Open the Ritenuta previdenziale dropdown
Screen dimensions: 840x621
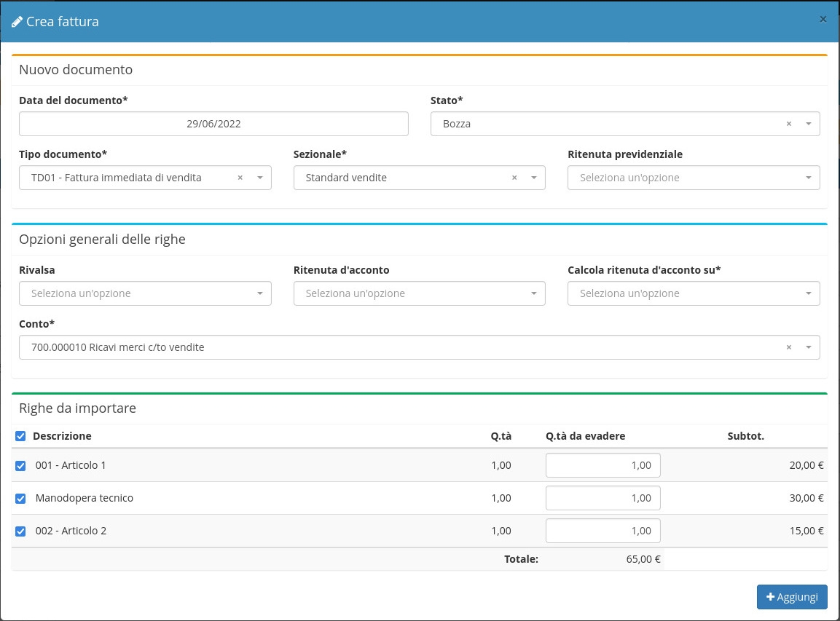coord(692,178)
